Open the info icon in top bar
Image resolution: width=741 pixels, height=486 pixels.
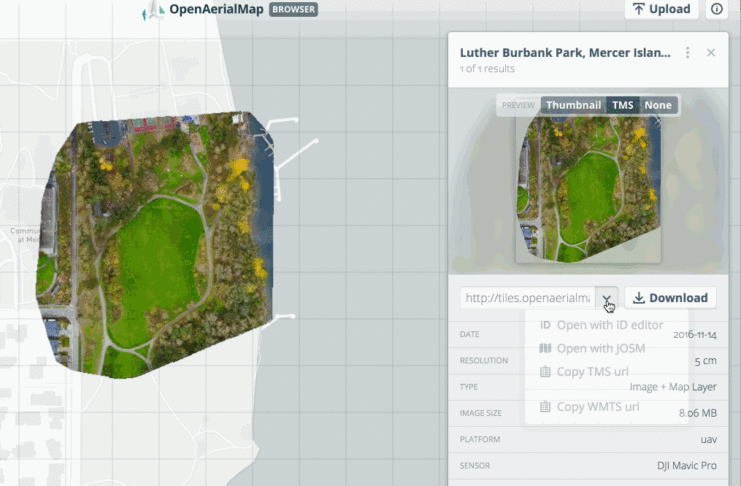click(x=717, y=9)
